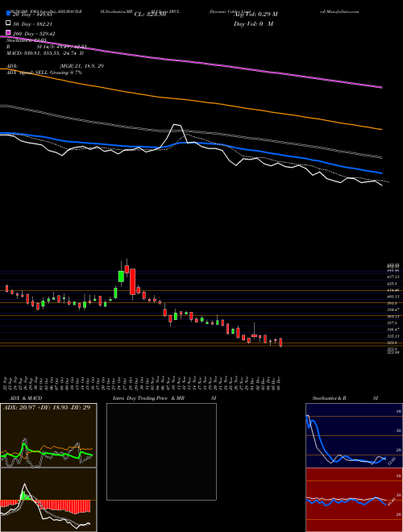Click the 'Intra Day Trading Price & MR' title
This screenshot has width=403, height=532.
(149, 398)
